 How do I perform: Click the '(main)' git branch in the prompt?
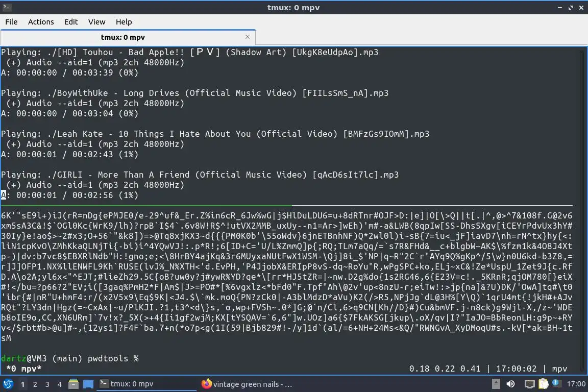[x=67, y=358]
